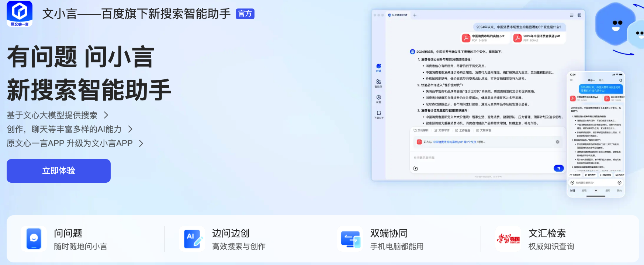This screenshot has width=644, height=265.
Task: Click the 手机电脑都能用 subtitle
Action: point(397,247)
